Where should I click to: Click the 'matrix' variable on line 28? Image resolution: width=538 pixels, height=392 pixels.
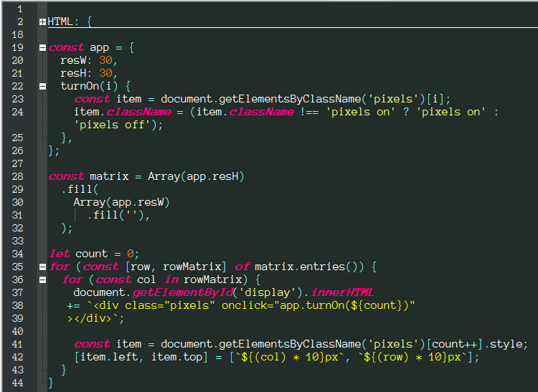pos(109,176)
